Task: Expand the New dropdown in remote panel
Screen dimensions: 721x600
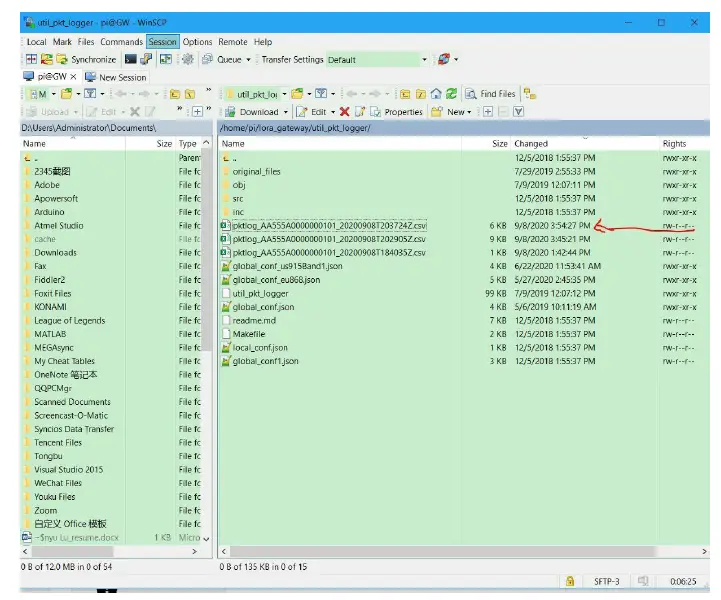Action: [471, 112]
